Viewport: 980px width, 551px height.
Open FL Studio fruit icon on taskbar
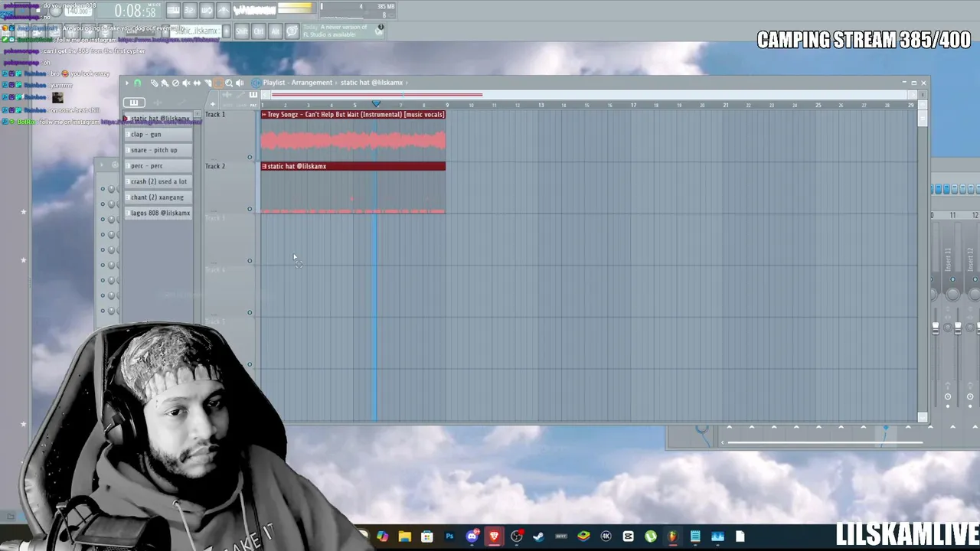click(x=672, y=536)
